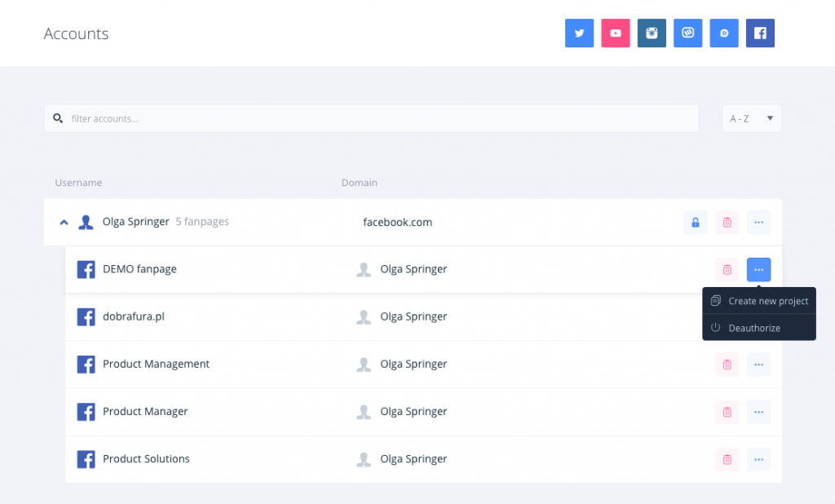Click the Twitter account button
The image size is (835, 504).
tap(579, 33)
